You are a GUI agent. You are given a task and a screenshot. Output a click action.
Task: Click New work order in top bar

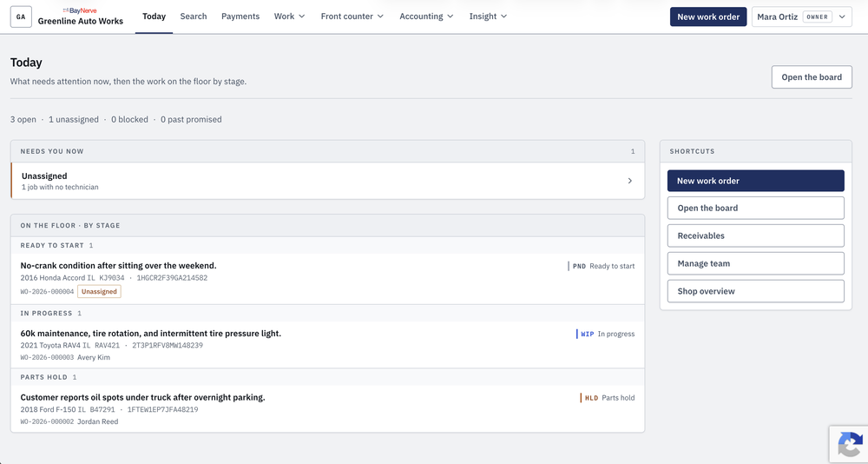click(x=708, y=17)
